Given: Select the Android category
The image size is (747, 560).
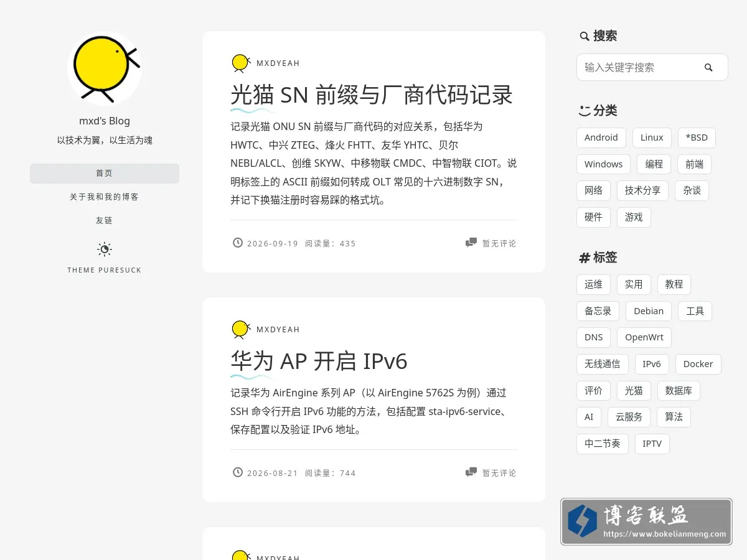Looking at the screenshot, I should pos(601,138).
